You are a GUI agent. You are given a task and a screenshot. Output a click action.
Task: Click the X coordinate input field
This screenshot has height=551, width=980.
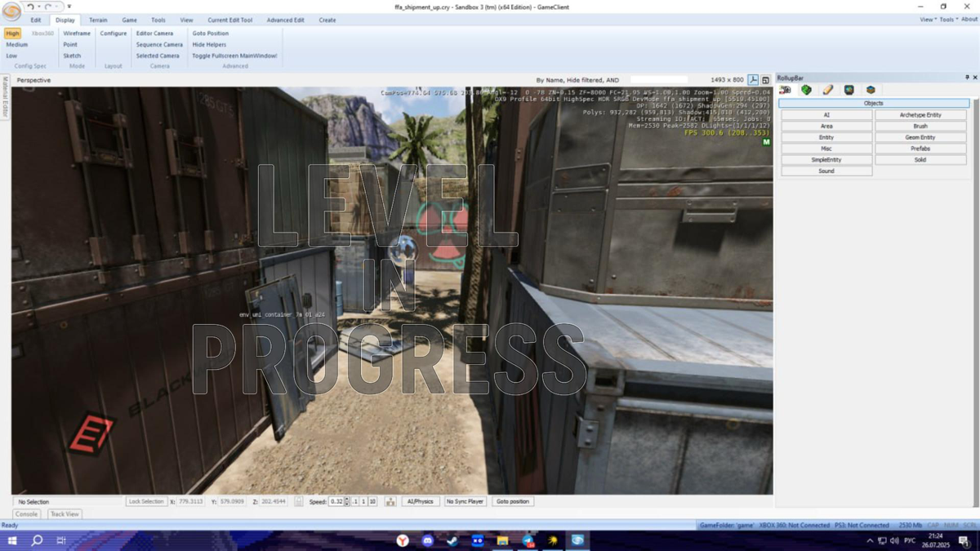pos(191,501)
